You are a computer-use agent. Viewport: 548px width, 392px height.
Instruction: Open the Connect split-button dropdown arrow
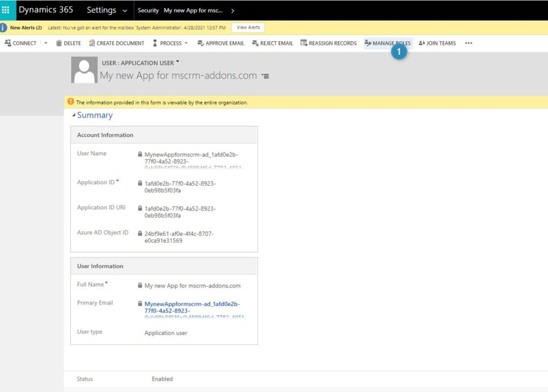(x=45, y=43)
